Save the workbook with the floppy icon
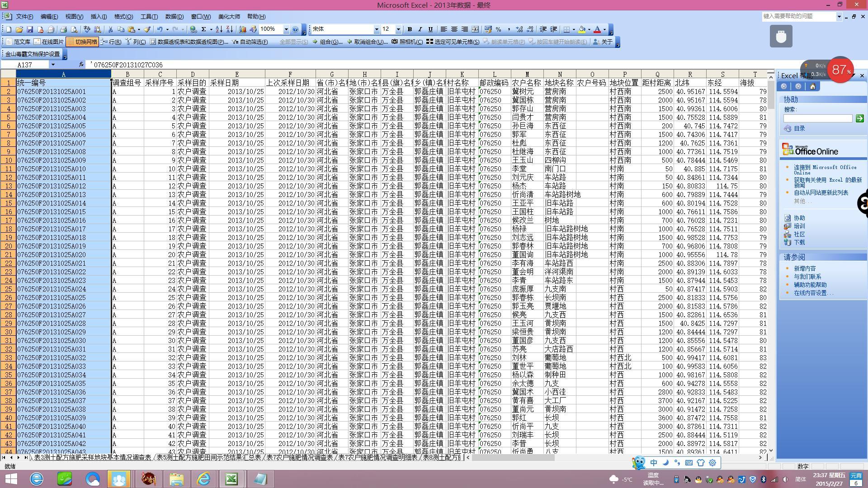 (30, 29)
